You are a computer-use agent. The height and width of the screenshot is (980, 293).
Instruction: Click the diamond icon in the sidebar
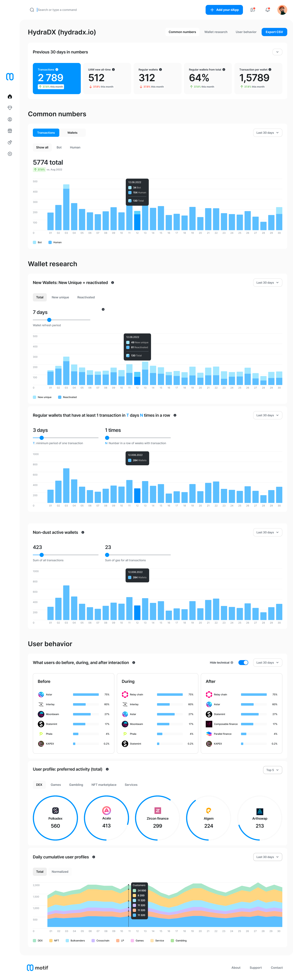[x=10, y=108]
